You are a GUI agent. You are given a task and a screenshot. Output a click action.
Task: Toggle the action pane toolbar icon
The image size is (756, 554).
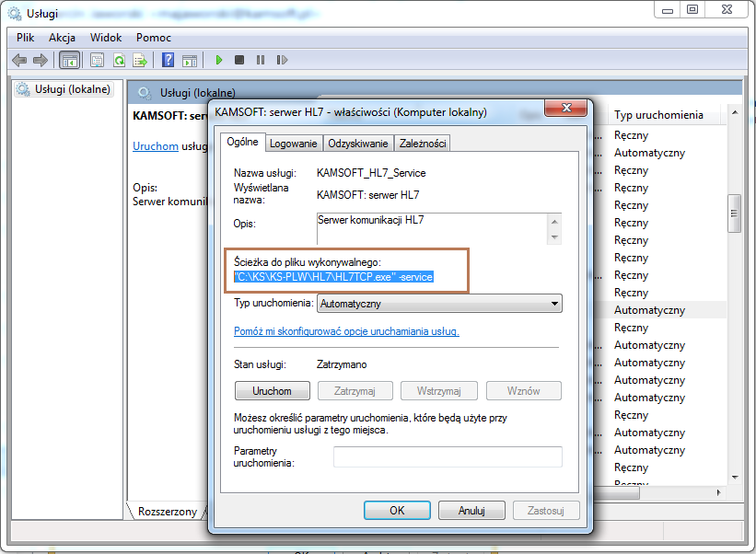(x=190, y=61)
